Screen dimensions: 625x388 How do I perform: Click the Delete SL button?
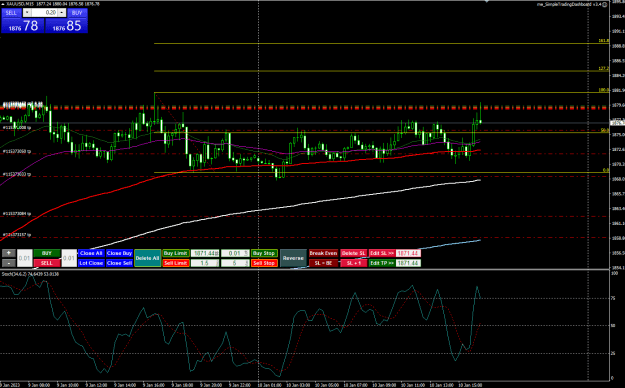coord(354,253)
